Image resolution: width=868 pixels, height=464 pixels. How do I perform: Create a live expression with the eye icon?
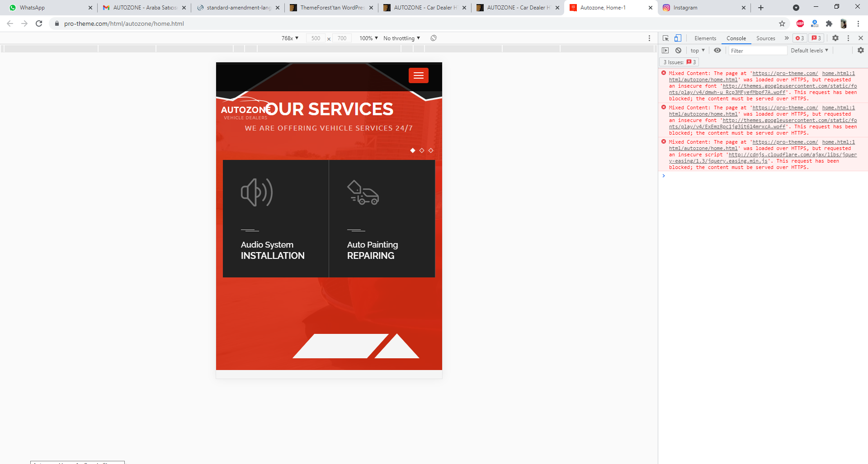[717, 51]
